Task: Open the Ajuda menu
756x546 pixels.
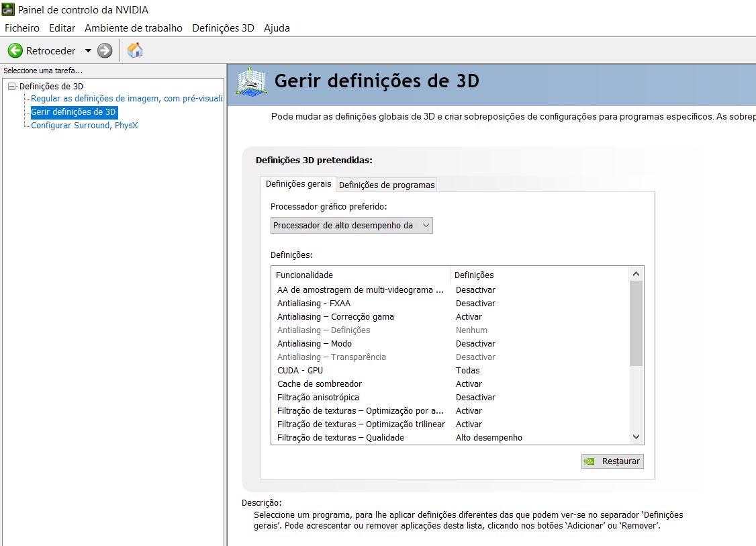Action: click(x=277, y=28)
